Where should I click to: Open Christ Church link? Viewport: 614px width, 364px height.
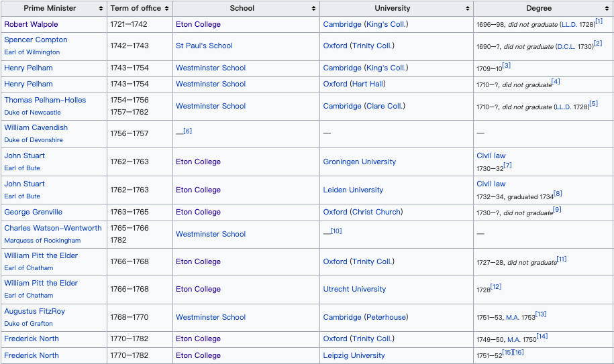(376, 212)
